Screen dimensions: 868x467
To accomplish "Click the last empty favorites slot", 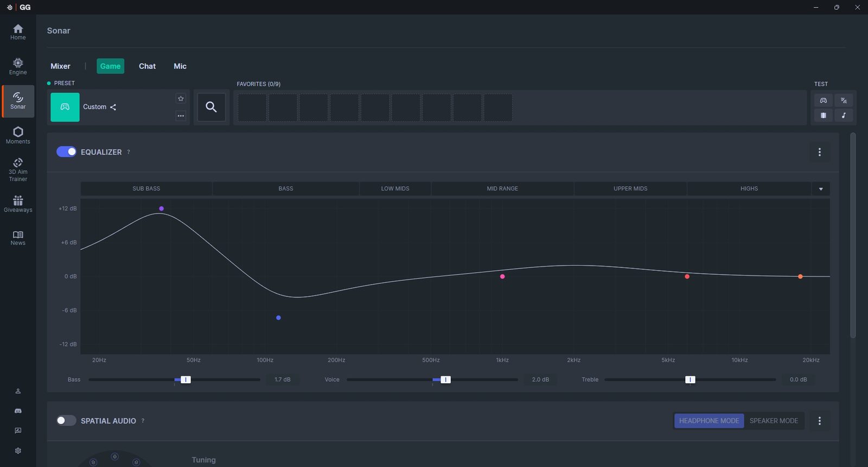I will (x=498, y=108).
